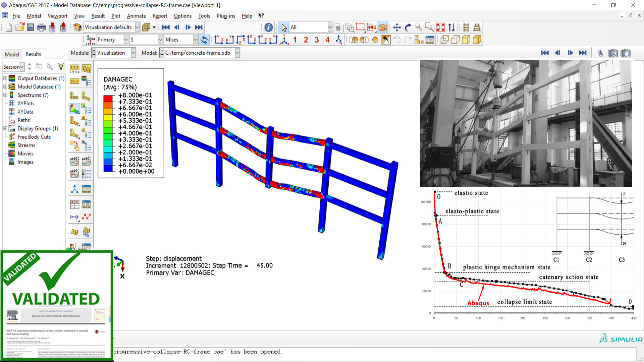644x362 pixels.
Task: Select the Pan View tool
Action: (397, 27)
